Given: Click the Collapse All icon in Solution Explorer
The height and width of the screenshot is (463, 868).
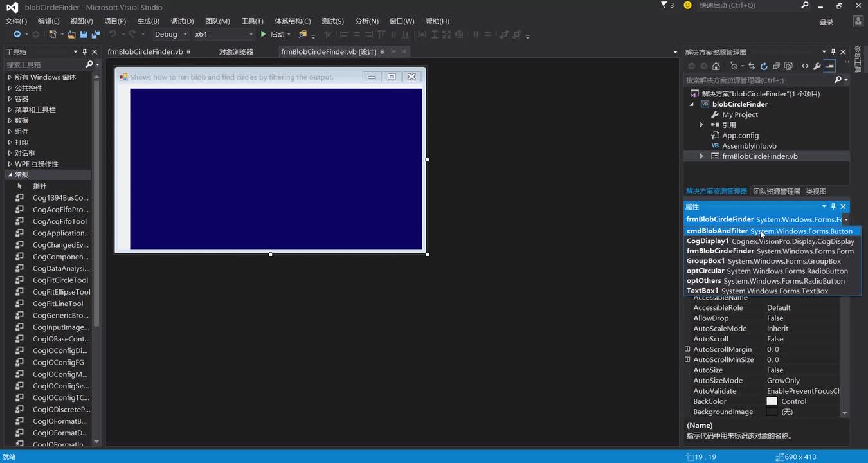Looking at the screenshot, I should (x=776, y=66).
